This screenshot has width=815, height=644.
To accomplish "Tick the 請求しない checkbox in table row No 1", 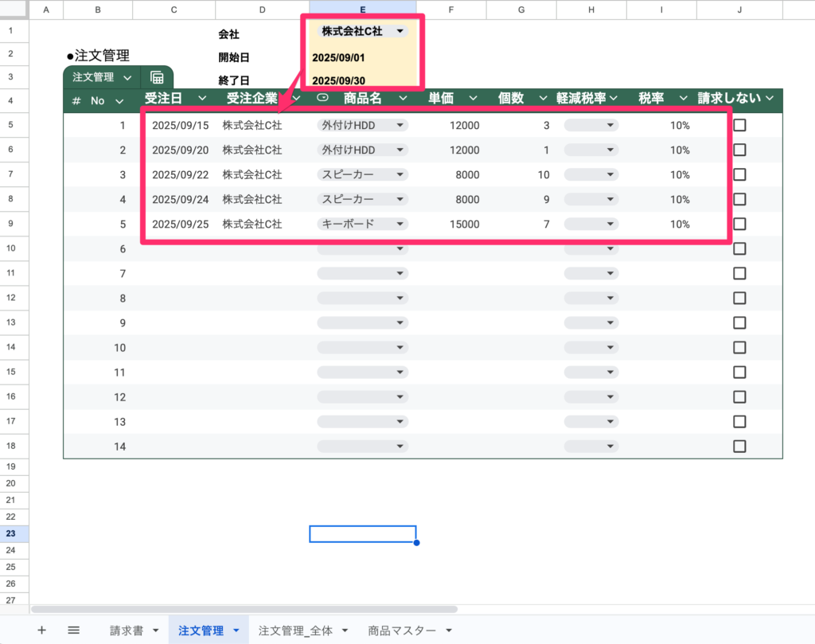I will click(x=739, y=125).
